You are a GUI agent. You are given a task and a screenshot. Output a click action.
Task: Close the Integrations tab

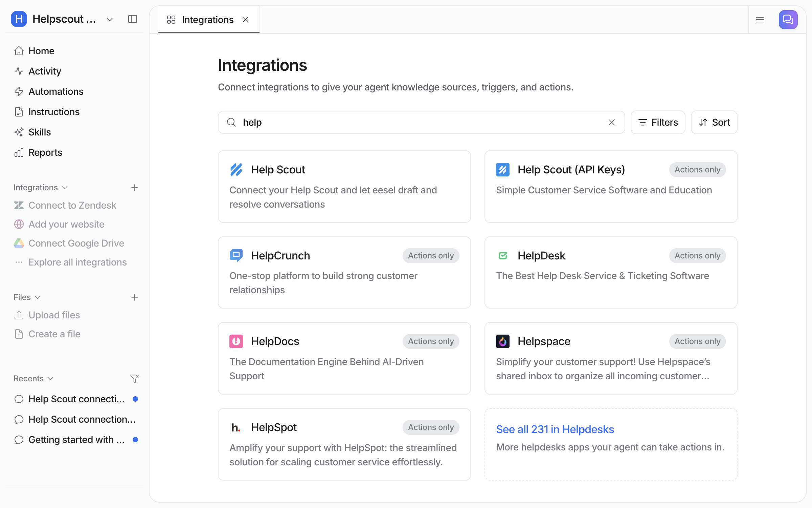[245, 20]
